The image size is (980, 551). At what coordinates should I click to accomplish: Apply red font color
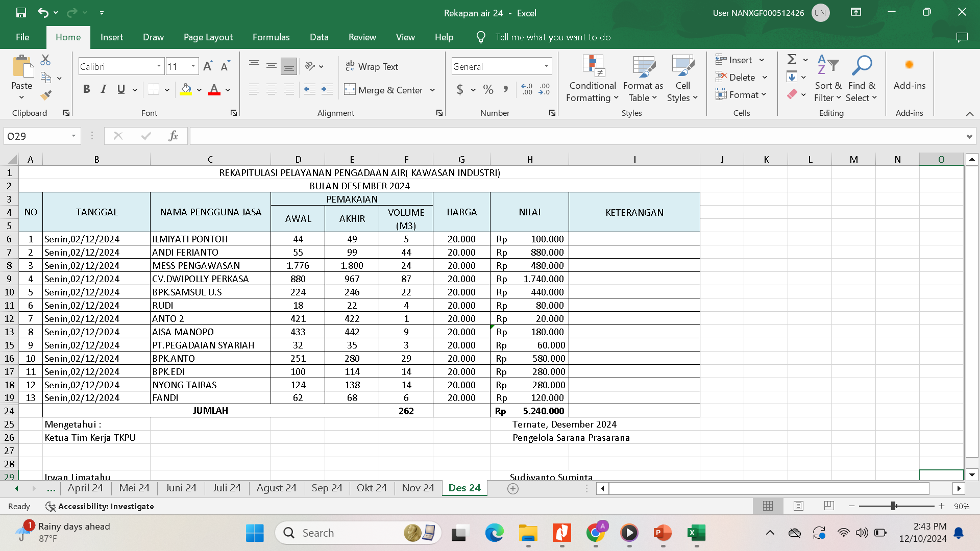(x=214, y=90)
